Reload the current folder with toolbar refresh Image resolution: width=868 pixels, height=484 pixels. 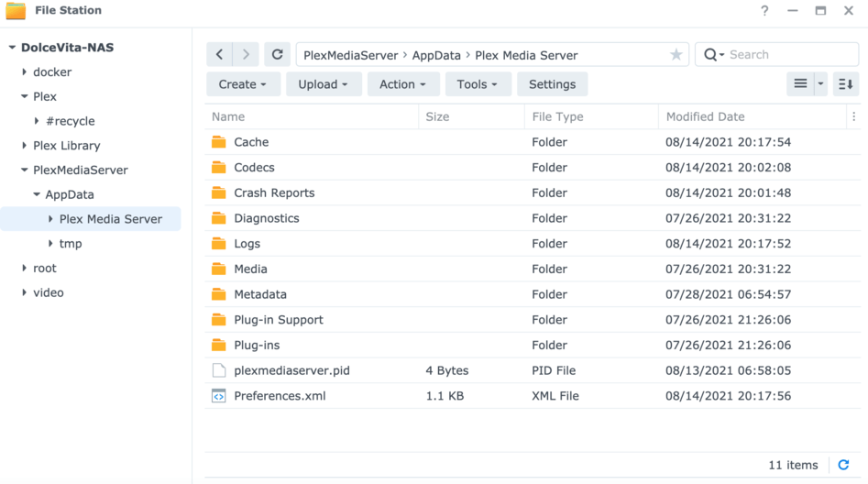point(278,54)
